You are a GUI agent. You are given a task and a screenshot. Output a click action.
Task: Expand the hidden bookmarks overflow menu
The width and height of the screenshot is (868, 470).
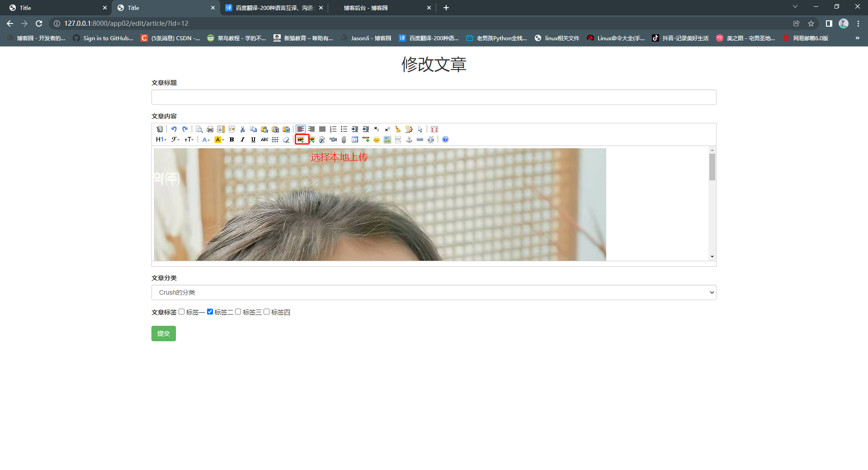[x=857, y=38]
